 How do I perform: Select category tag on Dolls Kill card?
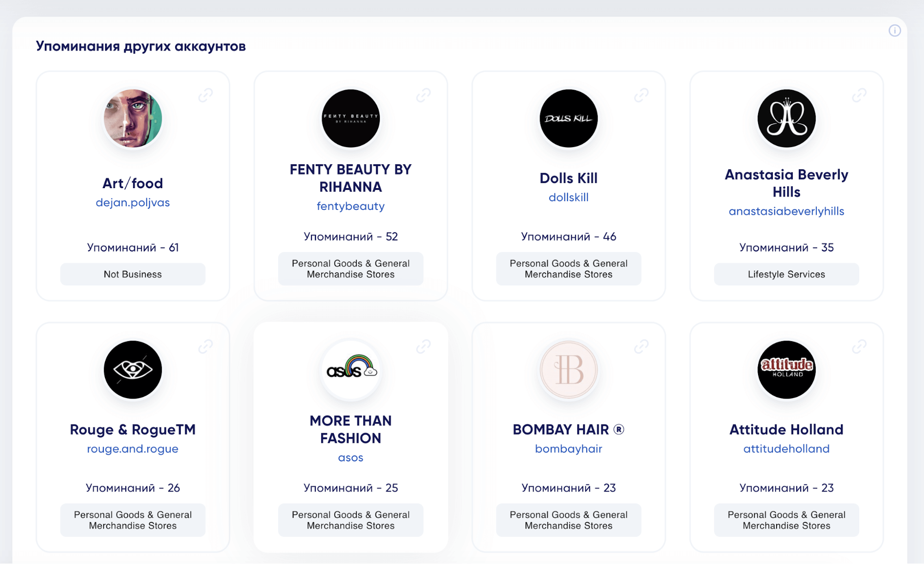pos(569,269)
